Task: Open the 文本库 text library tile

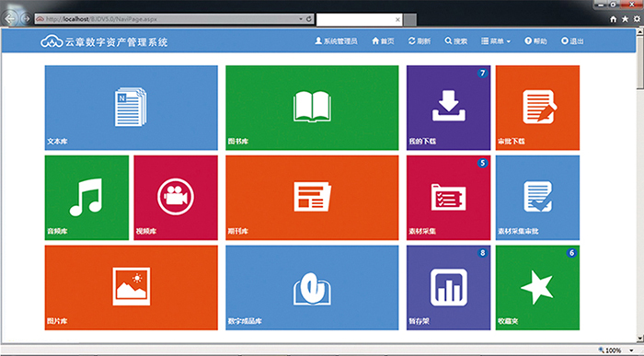Action: 131,108
